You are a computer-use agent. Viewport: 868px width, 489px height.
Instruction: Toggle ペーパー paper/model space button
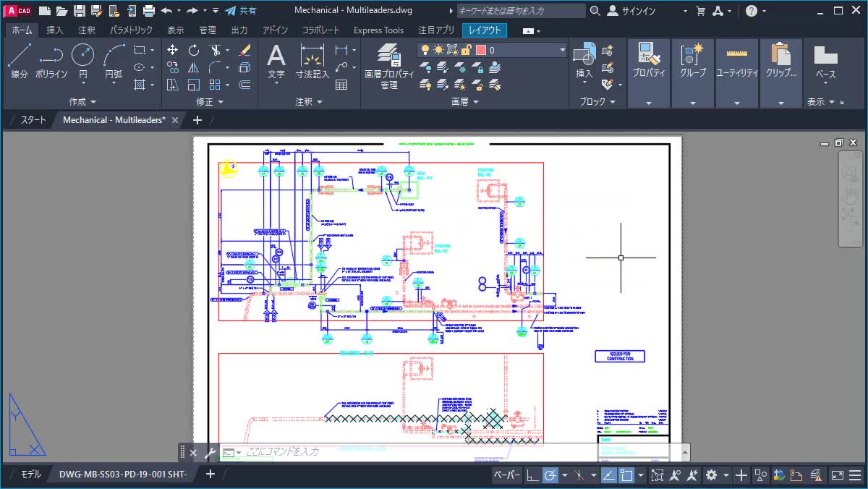pos(507,475)
